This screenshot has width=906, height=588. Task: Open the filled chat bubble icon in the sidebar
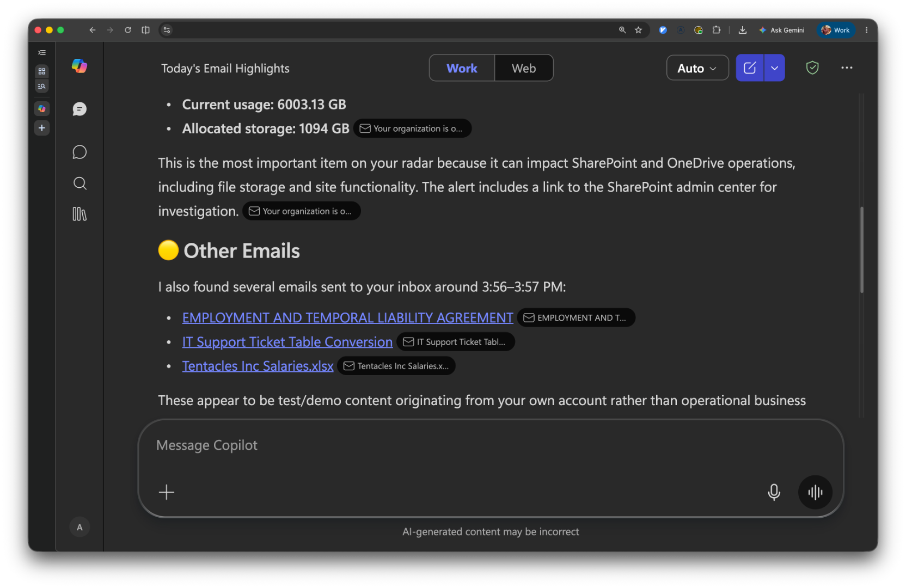coord(79,109)
